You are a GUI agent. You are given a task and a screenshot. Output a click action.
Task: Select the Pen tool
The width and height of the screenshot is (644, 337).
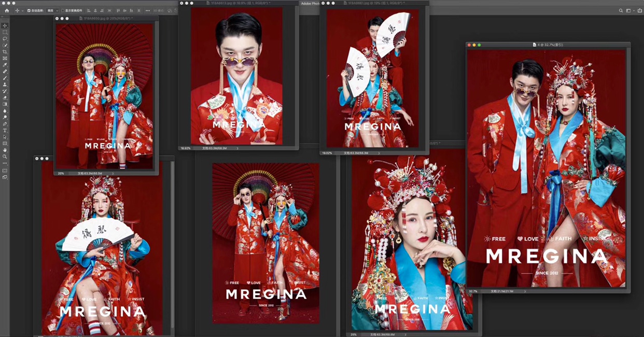pos(5,123)
